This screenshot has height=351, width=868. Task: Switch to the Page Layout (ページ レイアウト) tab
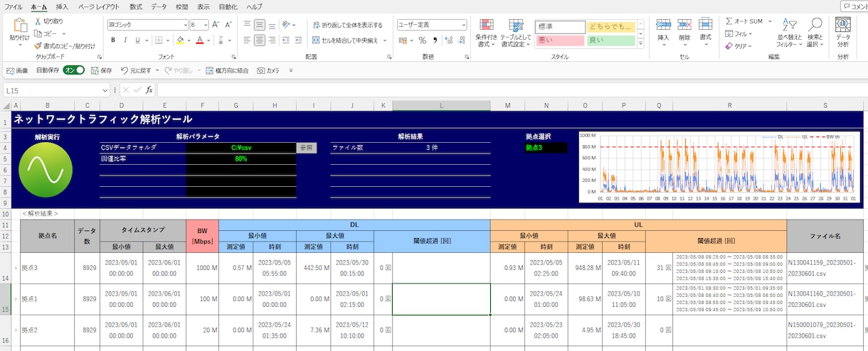(98, 6)
